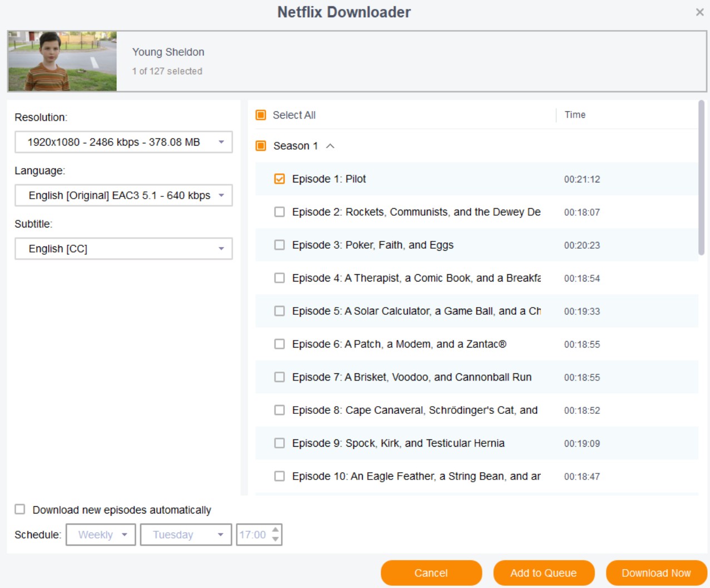Click the Time column header
The height and width of the screenshot is (588, 710).
tap(575, 115)
